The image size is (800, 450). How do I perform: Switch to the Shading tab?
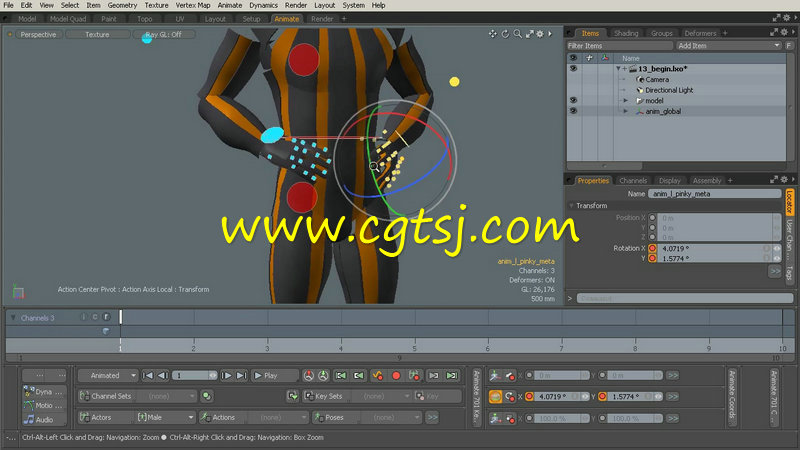point(626,33)
